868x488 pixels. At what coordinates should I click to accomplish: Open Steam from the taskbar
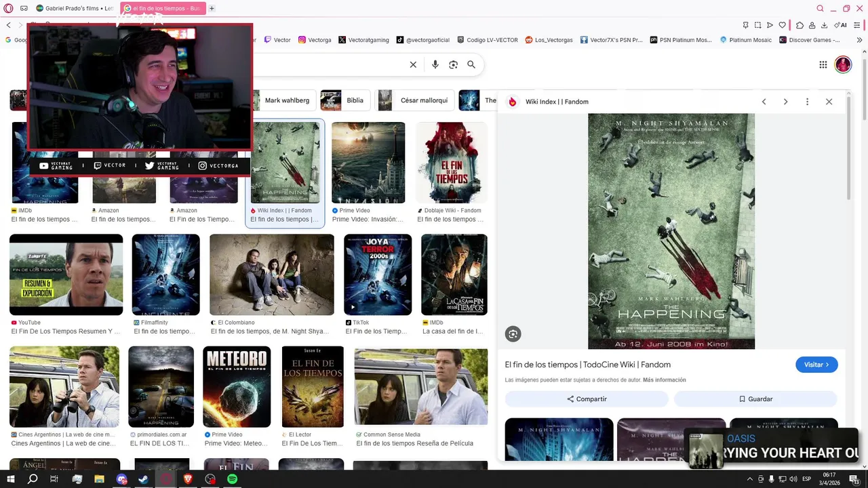[144, 479]
